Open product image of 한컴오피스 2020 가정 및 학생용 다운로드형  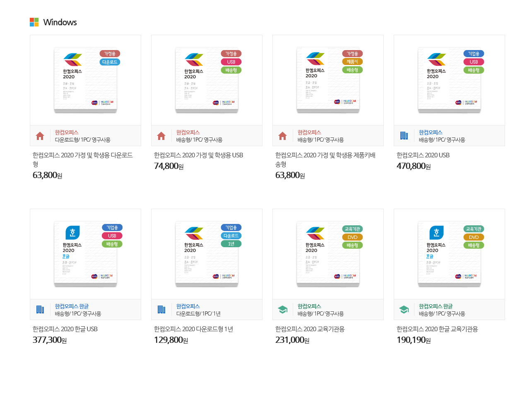85,80
